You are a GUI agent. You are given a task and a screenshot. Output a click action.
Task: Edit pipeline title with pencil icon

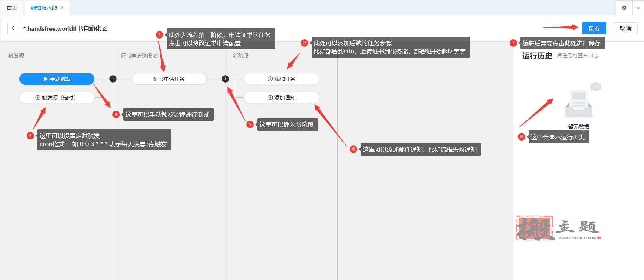105,28
